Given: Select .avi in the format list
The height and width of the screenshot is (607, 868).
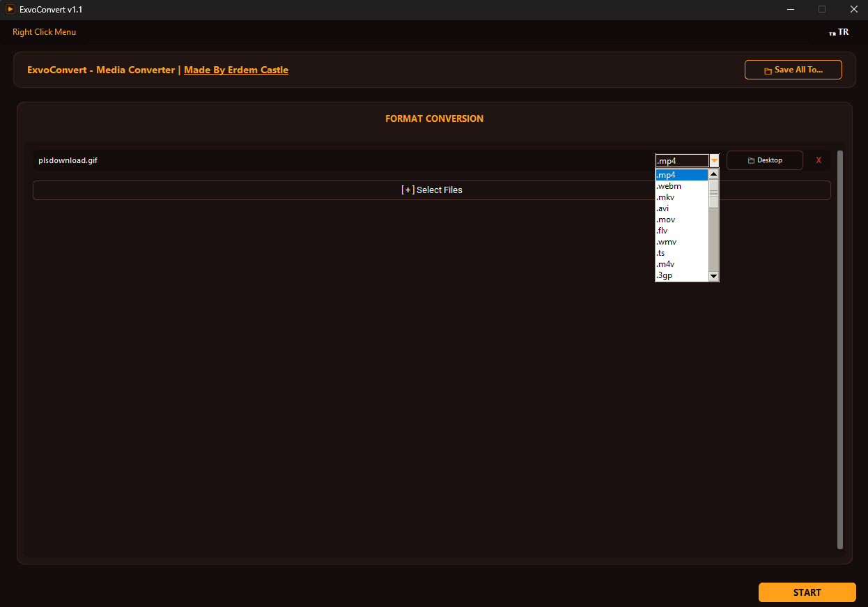Looking at the screenshot, I should (682, 208).
